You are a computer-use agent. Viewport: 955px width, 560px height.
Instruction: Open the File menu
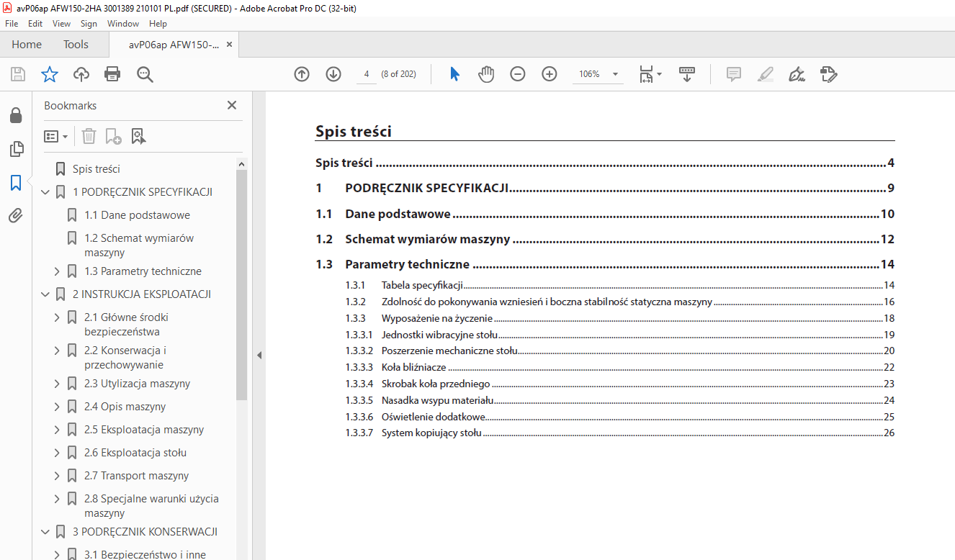pos(12,24)
